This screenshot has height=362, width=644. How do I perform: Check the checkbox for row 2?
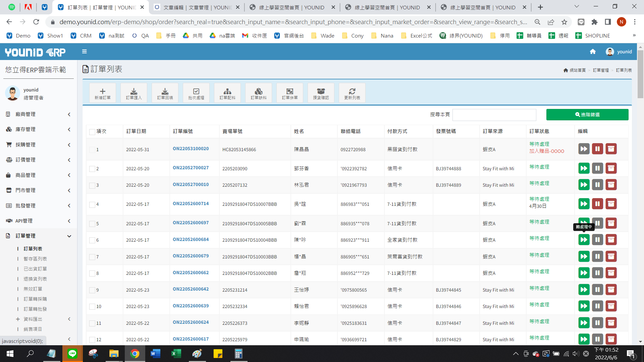click(92, 169)
